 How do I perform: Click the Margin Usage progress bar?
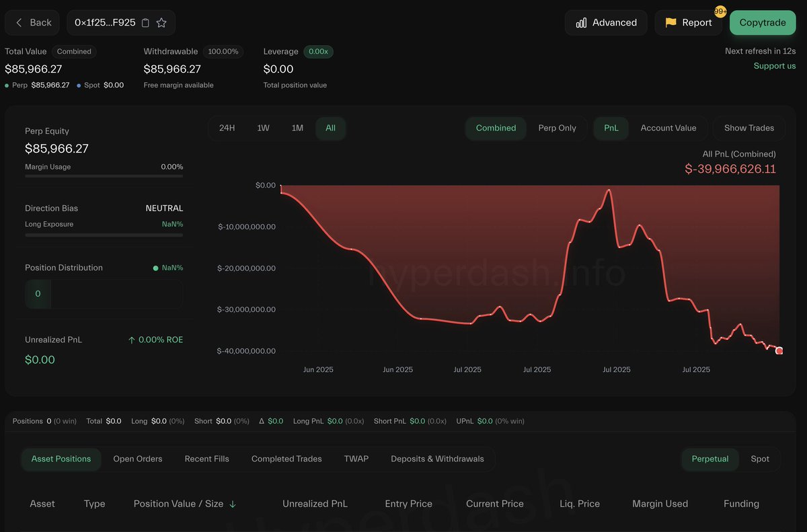[x=104, y=177]
